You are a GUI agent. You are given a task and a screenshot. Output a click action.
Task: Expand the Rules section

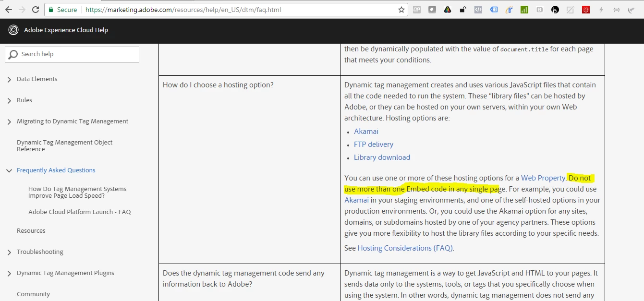[9, 101]
